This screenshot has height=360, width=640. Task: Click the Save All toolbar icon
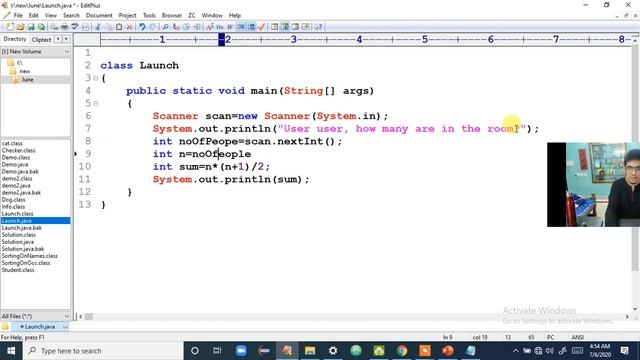[41, 27]
